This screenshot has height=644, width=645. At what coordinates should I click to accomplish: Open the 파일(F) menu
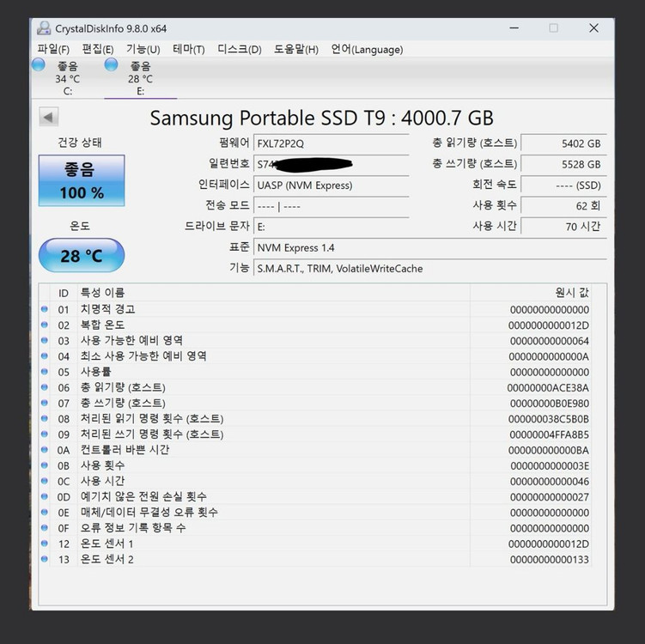[x=53, y=49]
